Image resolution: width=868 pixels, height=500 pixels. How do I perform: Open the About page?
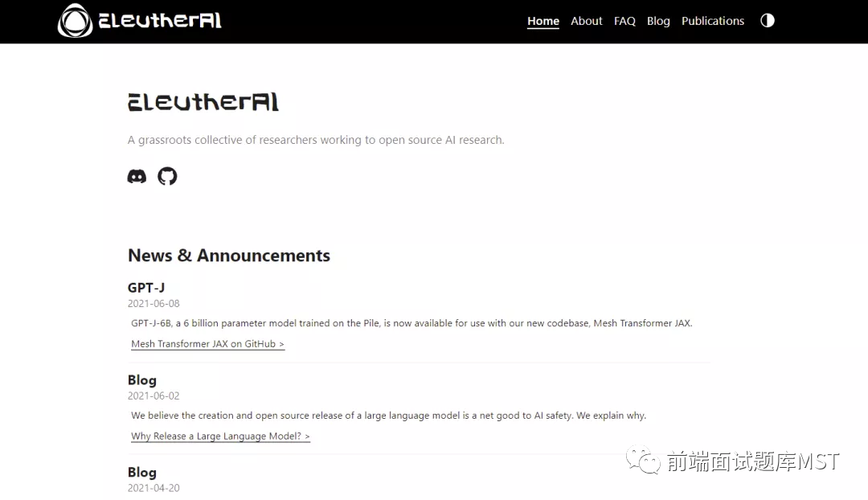pos(586,20)
